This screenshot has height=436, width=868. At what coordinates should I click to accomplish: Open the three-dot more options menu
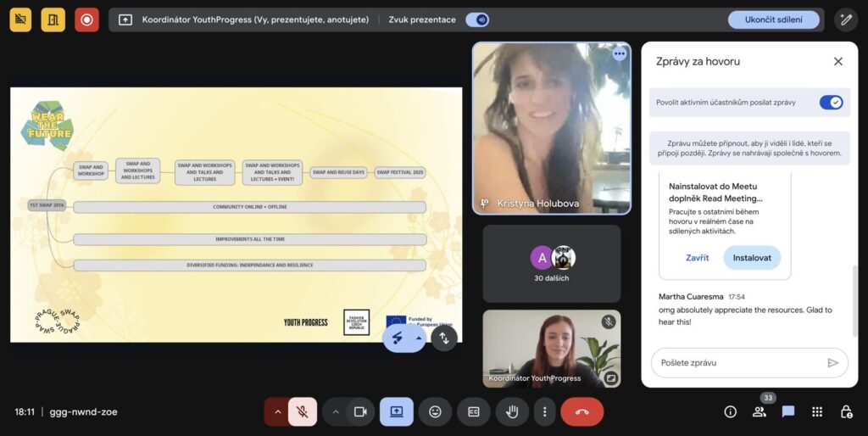[545, 412]
